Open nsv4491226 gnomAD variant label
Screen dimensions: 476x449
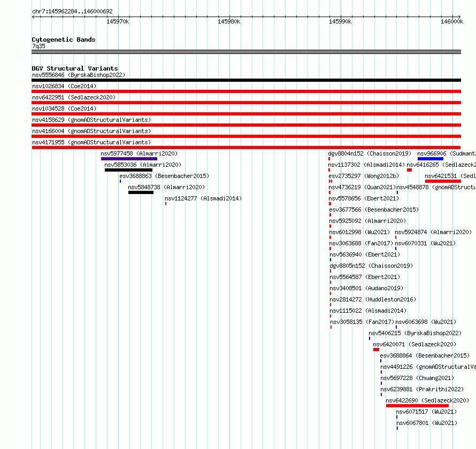[428, 367]
